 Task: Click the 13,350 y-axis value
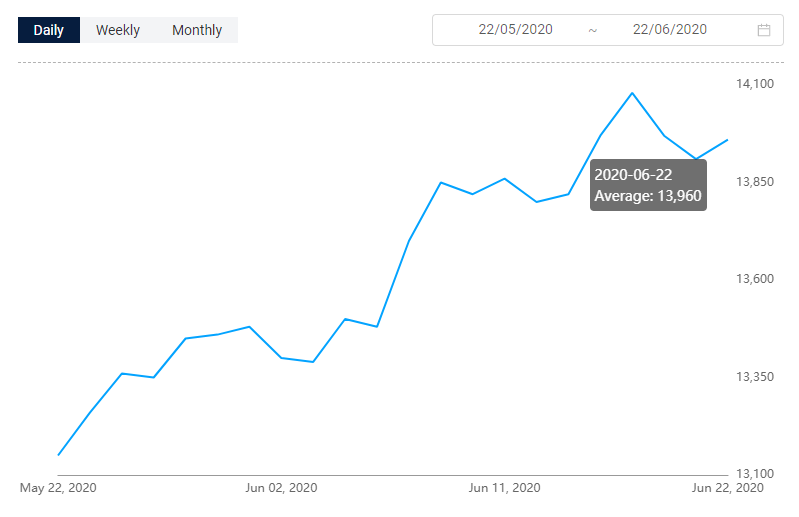(755, 376)
